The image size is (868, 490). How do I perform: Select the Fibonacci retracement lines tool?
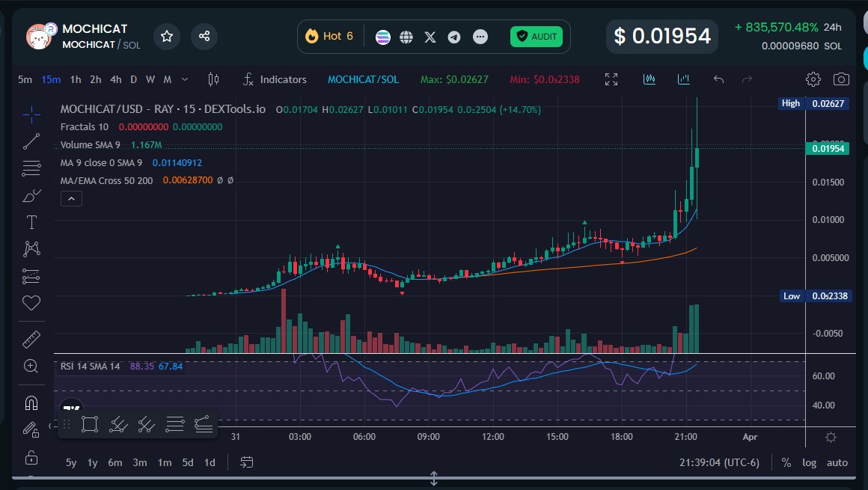tap(31, 168)
